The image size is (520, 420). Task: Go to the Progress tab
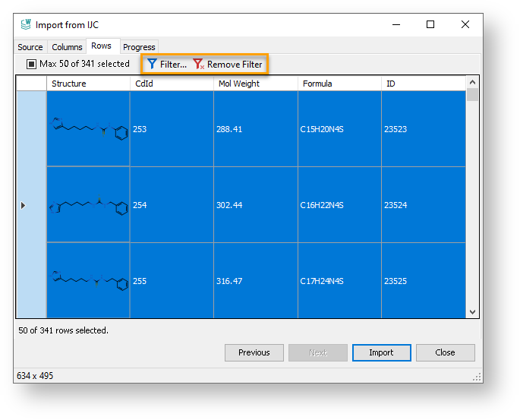pos(139,47)
